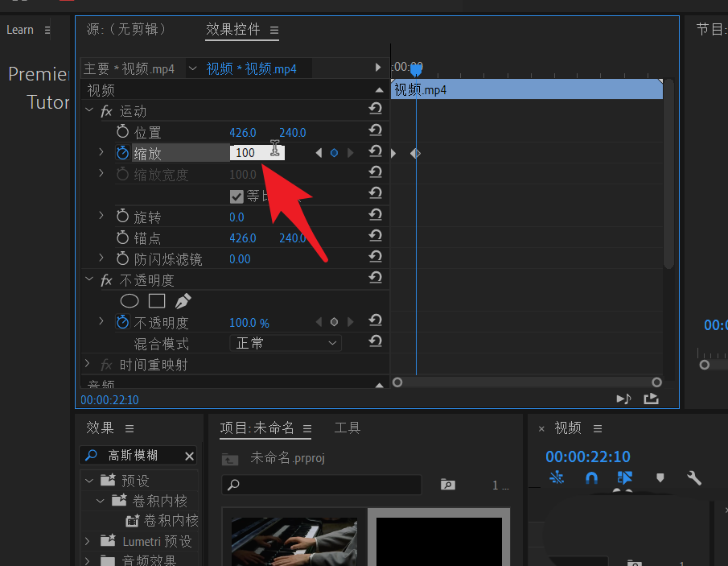Click the 旋转 value 0.0
This screenshot has height=566, width=728.
tap(236, 217)
